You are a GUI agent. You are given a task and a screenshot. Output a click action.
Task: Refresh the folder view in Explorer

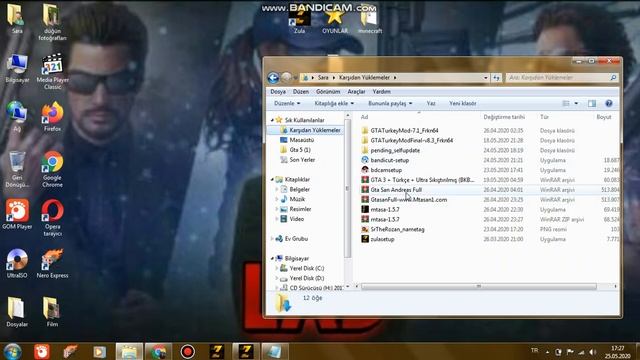(496, 77)
